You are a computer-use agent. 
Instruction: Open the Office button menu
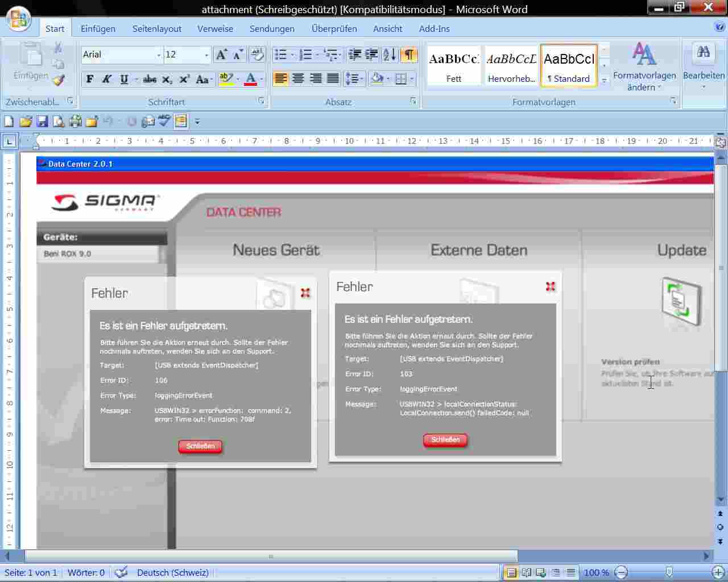[x=18, y=18]
